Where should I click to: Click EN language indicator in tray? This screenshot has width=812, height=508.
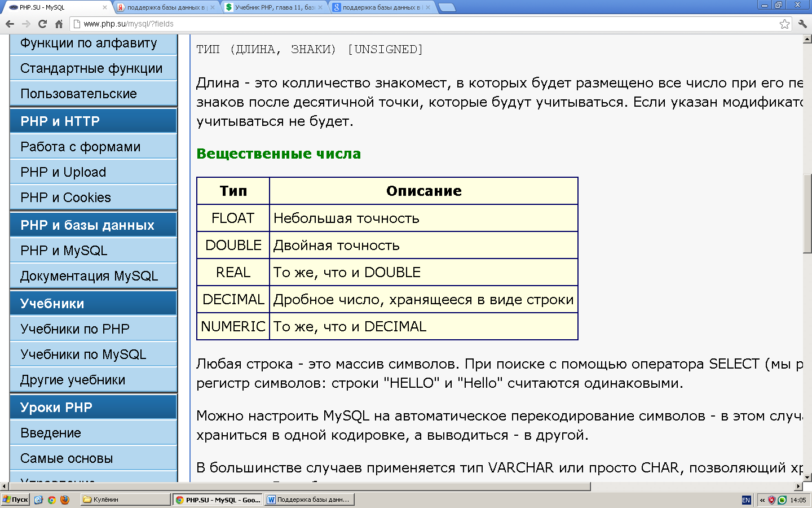click(746, 500)
